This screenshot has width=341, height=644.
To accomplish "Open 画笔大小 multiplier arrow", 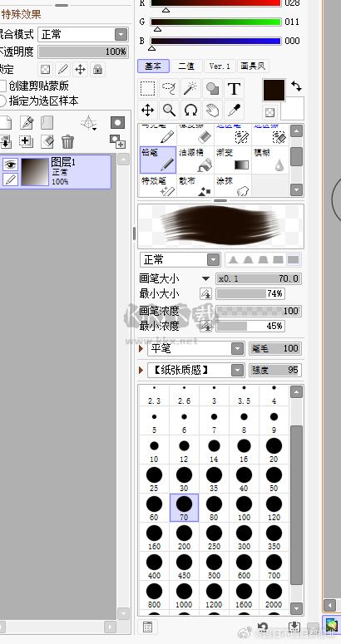I will click(x=205, y=278).
